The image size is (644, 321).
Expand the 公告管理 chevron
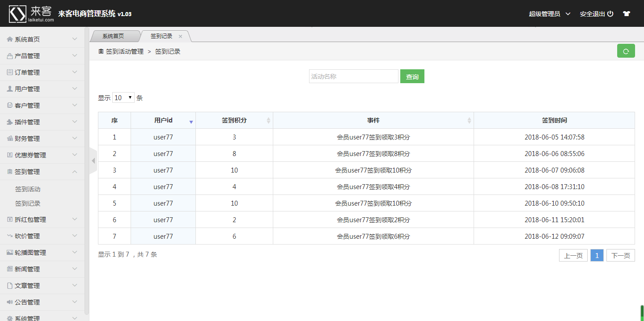75,302
